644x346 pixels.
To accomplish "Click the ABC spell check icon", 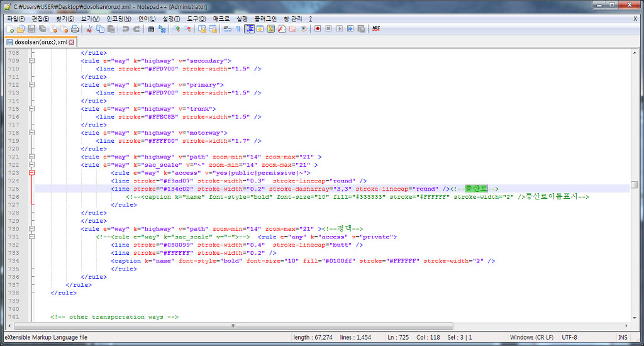I will (x=376, y=29).
